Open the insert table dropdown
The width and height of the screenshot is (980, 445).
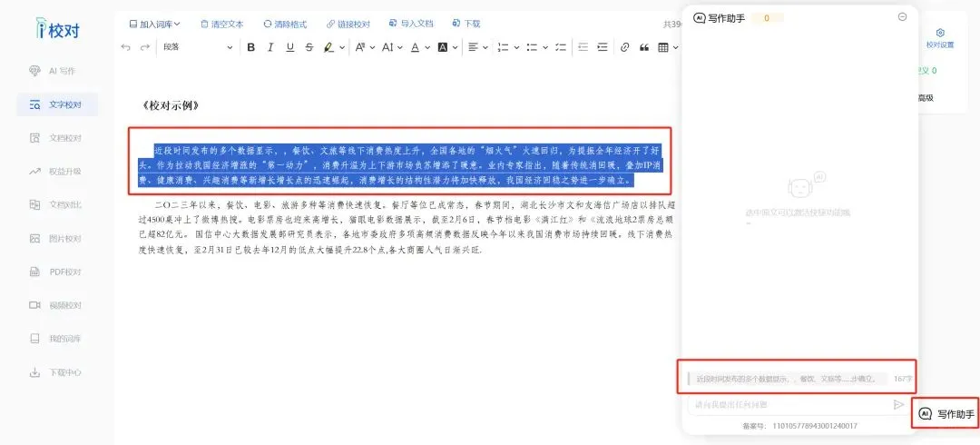click(x=668, y=47)
